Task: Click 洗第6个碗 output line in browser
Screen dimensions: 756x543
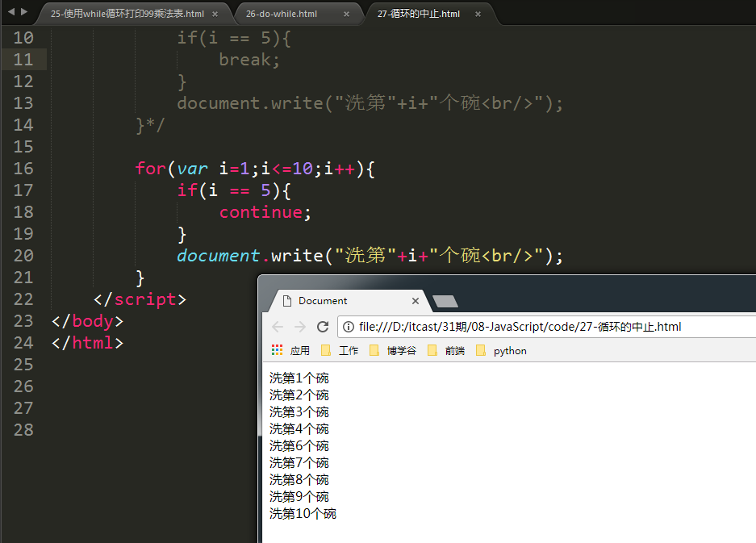Action: [x=299, y=445]
